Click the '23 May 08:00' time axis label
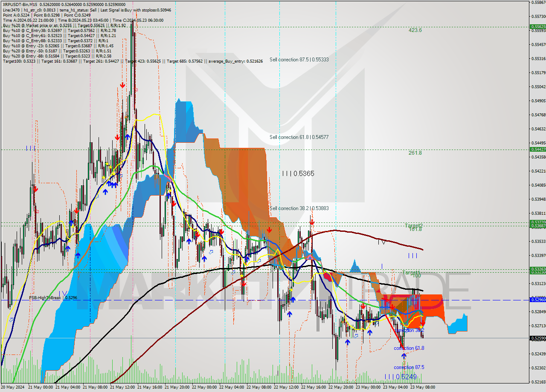Screen dimensions: 546x392 [423, 387]
